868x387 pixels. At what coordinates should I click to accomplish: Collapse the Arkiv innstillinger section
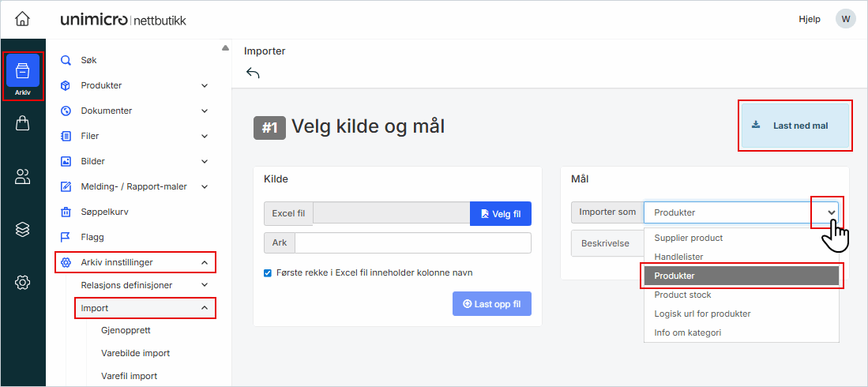[204, 262]
